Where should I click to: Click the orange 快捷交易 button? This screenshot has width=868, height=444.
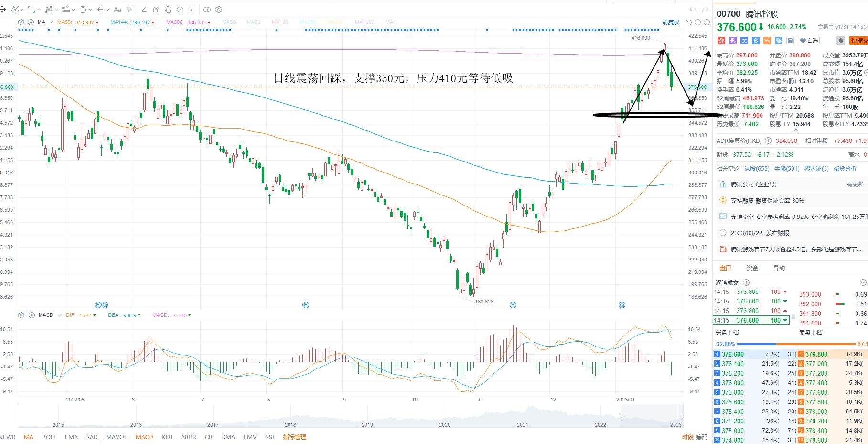(858, 41)
